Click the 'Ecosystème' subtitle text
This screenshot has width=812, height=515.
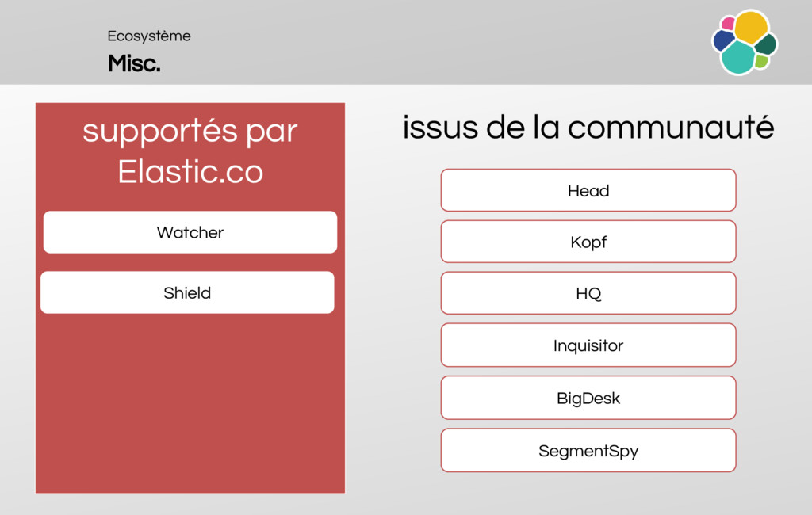(x=149, y=36)
